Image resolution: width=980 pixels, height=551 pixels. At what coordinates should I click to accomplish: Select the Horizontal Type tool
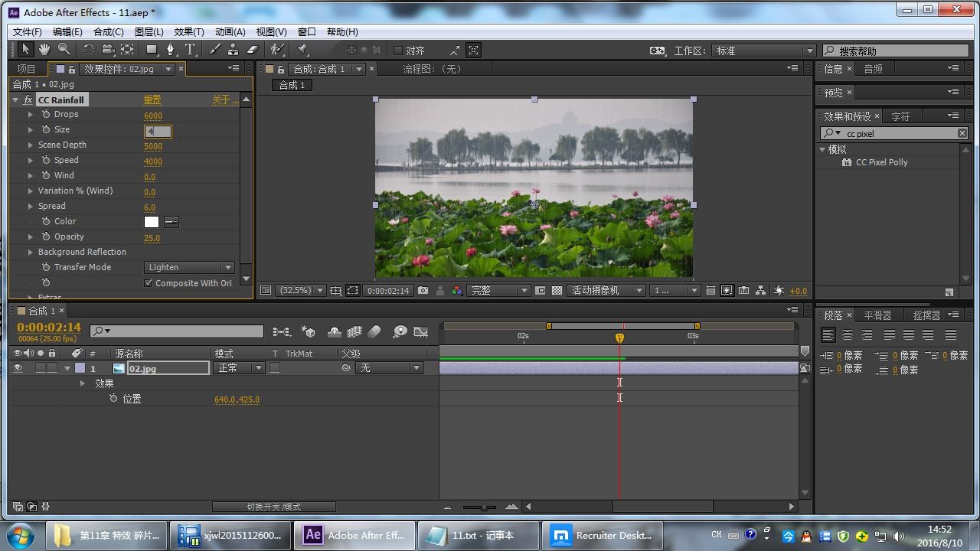click(x=190, y=50)
